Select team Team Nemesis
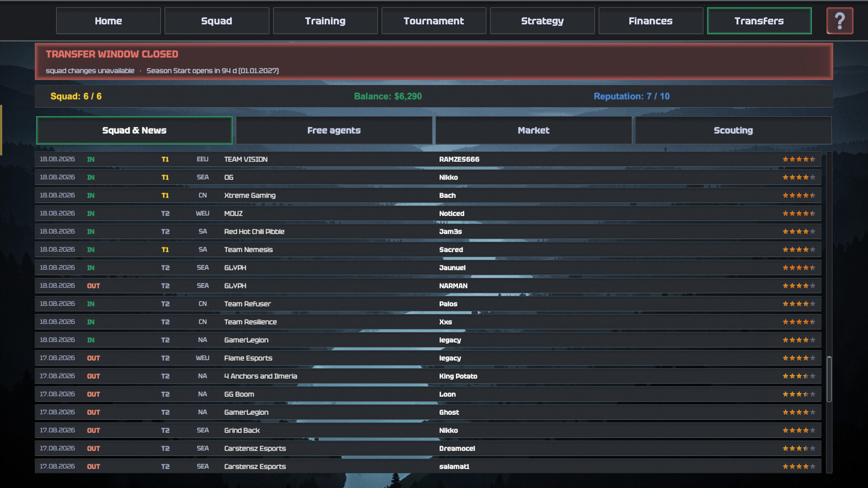The image size is (868, 488). click(x=249, y=249)
